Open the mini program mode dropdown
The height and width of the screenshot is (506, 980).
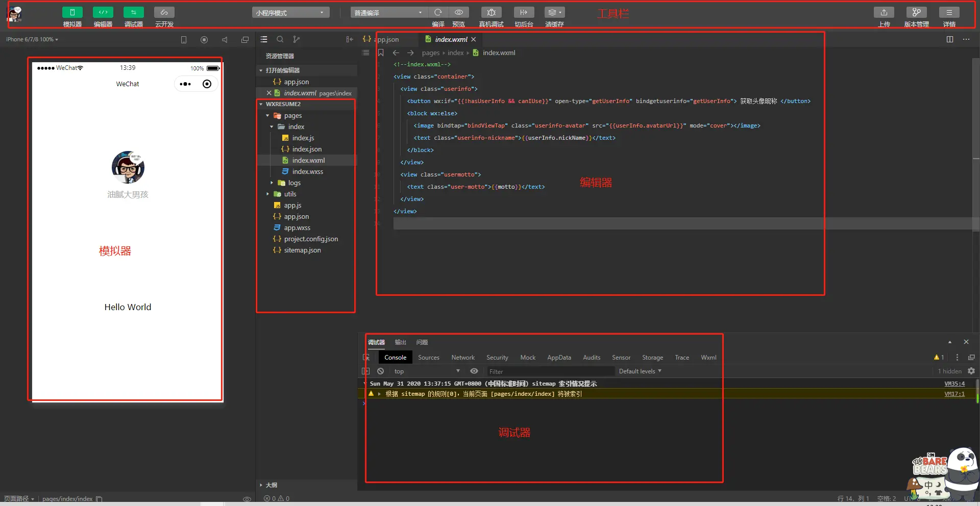[x=290, y=12]
